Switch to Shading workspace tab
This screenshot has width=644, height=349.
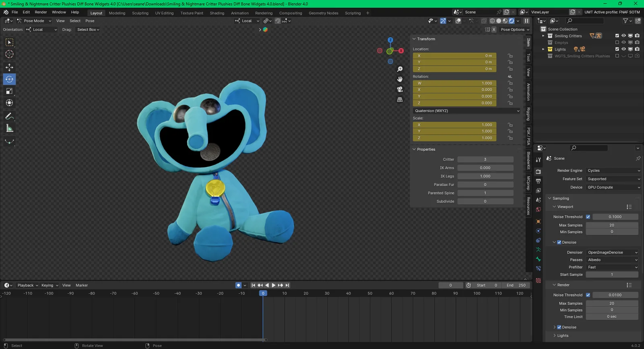217,13
